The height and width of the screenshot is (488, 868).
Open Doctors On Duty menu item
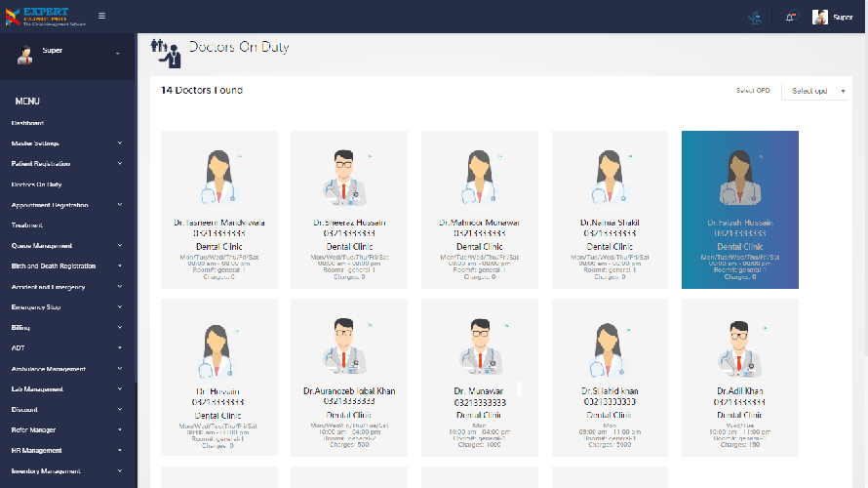[x=36, y=184]
